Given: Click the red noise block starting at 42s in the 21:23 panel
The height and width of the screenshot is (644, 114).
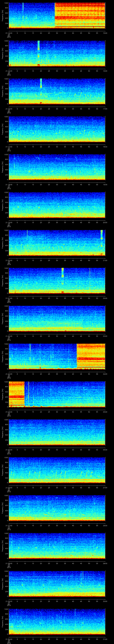Looking at the screenshot, I should [x=91, y=356].
